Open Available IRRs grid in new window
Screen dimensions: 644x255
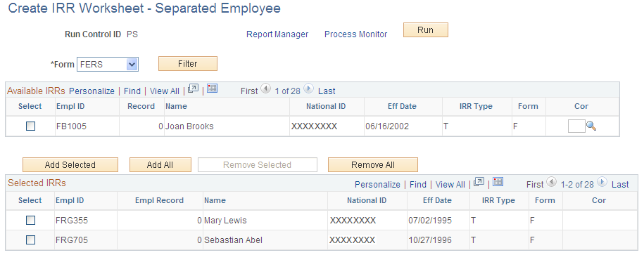coord(193,89)
